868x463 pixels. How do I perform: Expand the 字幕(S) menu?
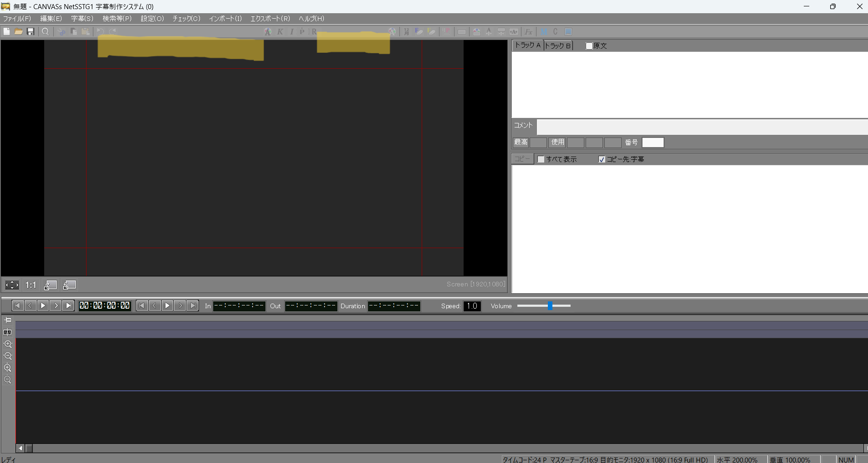click(x=82, y=19)
